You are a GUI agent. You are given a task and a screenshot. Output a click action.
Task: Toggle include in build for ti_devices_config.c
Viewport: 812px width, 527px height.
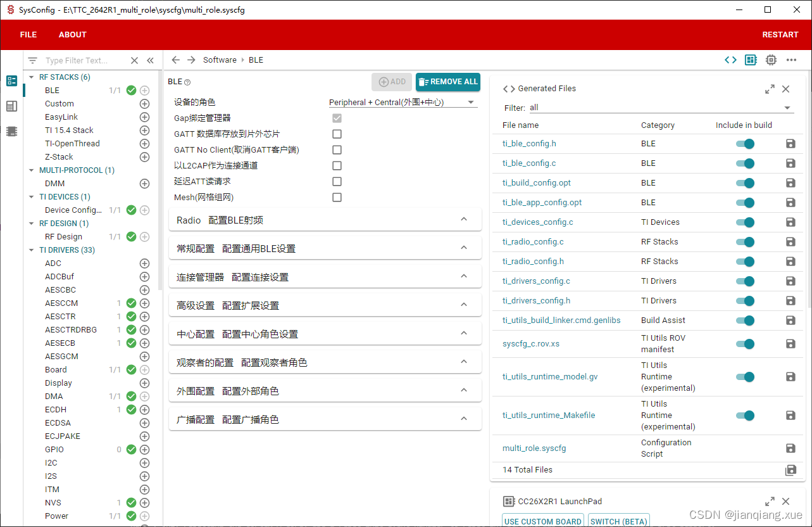pos(746,222)
